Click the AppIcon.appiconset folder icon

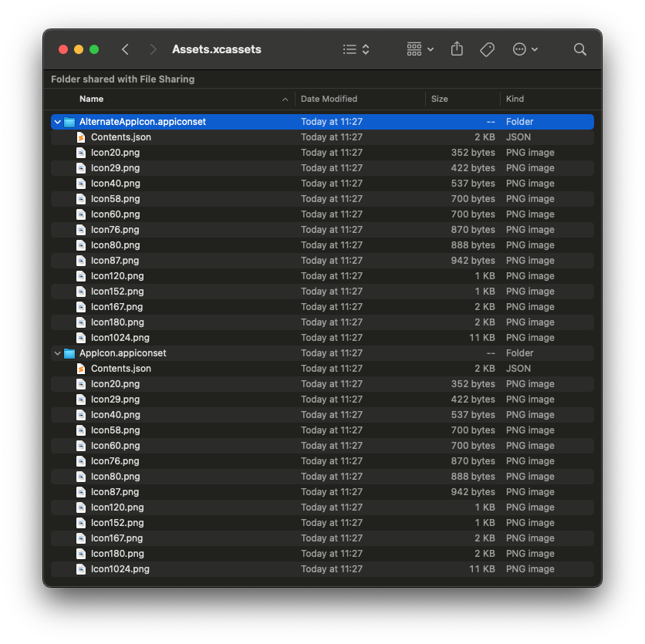69,353
